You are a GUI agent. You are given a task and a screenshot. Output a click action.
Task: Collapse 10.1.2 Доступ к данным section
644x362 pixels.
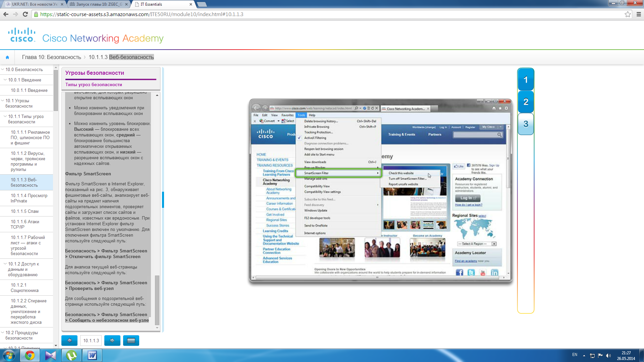[5, 264]
